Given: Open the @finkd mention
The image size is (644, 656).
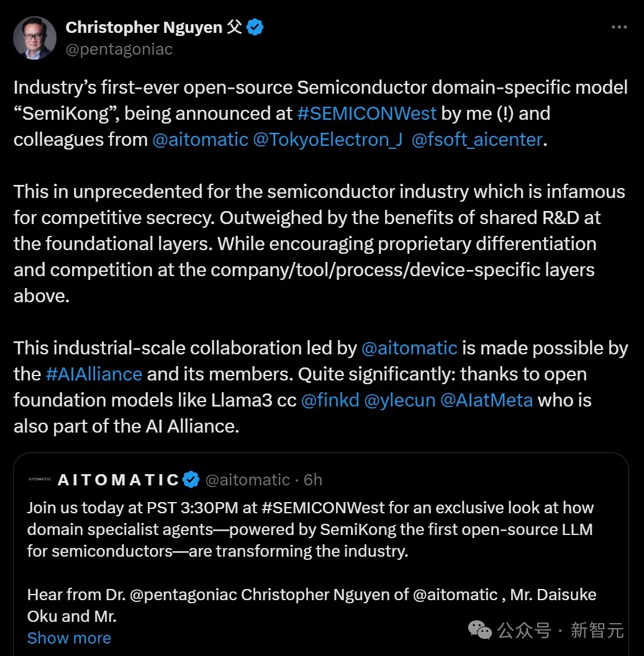Looking at the screenshot, I should coord(330,400).
